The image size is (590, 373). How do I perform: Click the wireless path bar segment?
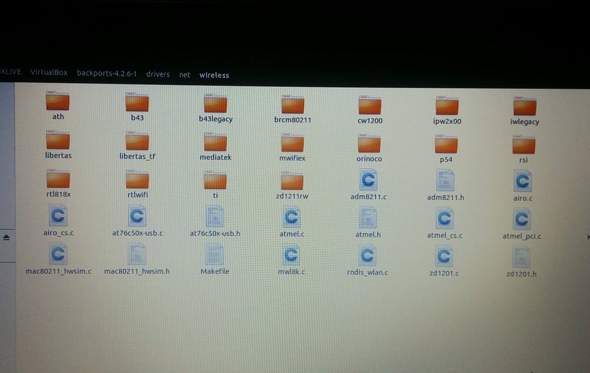click(214, 75)
